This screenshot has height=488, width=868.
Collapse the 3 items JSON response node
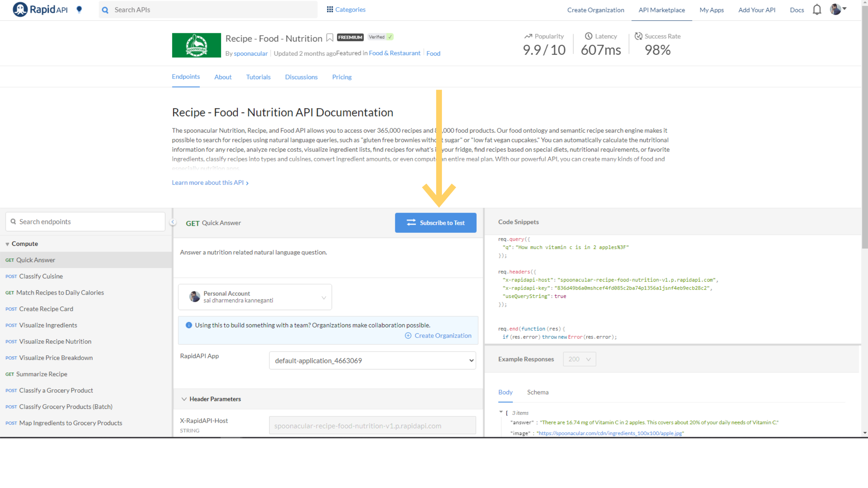[501, 412]
